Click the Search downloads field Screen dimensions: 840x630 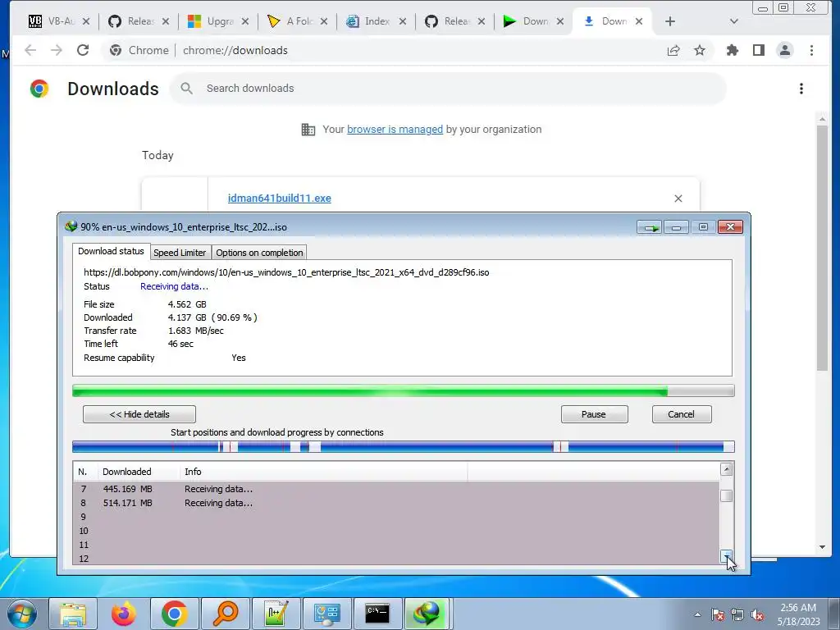pyautogui.click(x=448, y=89)
